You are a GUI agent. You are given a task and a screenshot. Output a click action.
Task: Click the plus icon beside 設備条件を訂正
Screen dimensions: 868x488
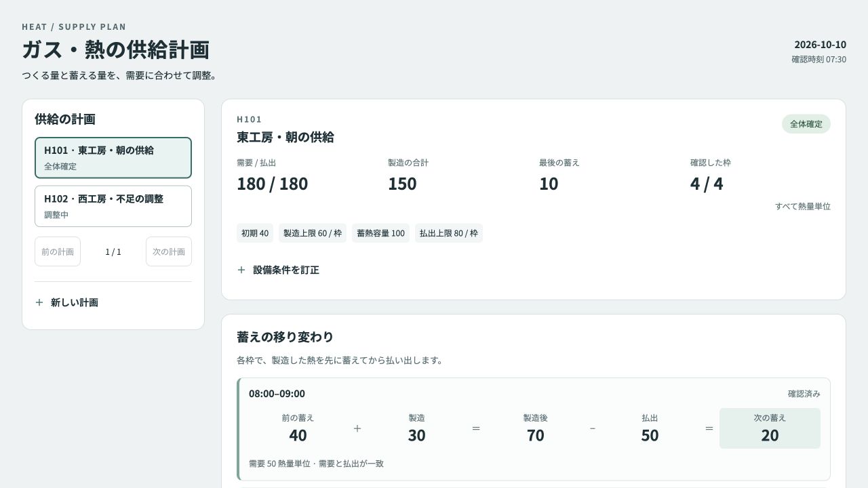pos(241,270)
